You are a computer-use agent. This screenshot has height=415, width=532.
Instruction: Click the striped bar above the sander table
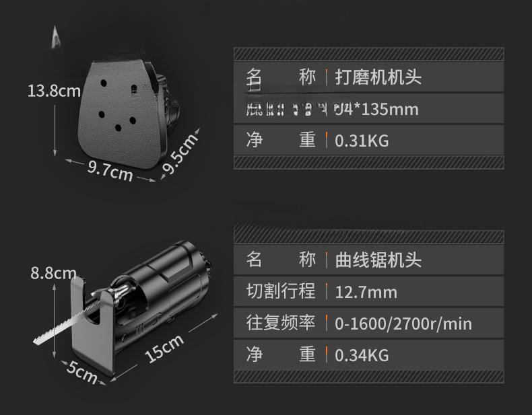tap(369, 54)
